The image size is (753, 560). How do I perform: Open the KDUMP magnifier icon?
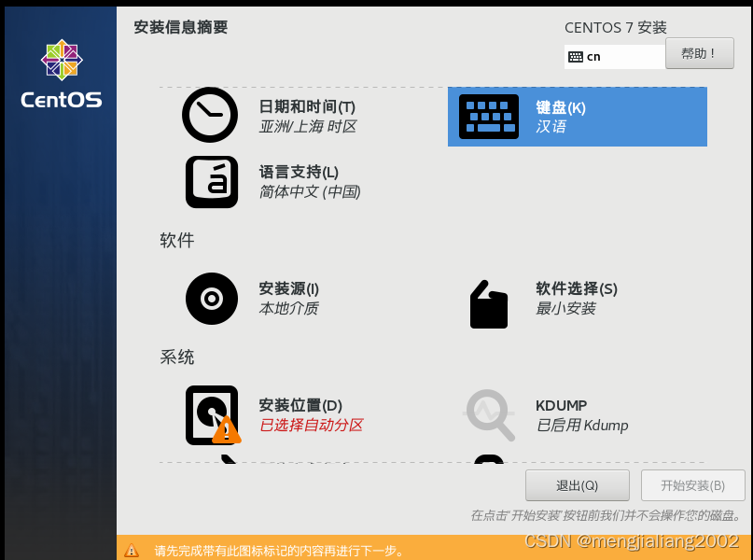click(x=489, y=415)
